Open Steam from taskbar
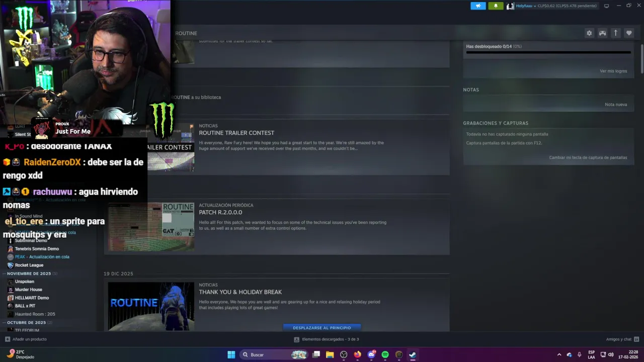 (413, 354)
